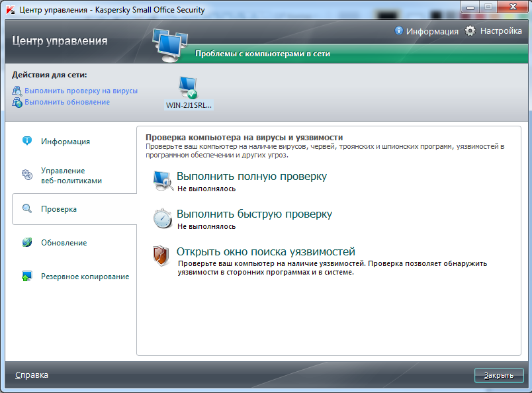The image size is (532, 393).
Task: Open Открыть окно поиска уязвимостей
Action: [x=265, y=251]
